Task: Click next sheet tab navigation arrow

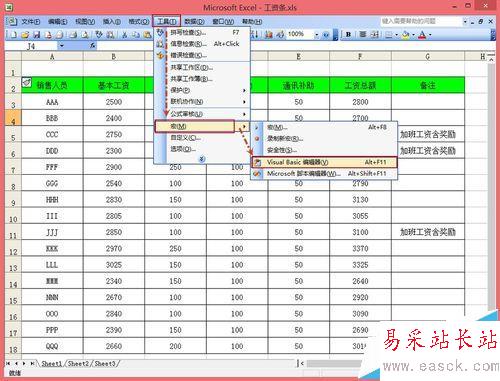Action: (24, 363)
